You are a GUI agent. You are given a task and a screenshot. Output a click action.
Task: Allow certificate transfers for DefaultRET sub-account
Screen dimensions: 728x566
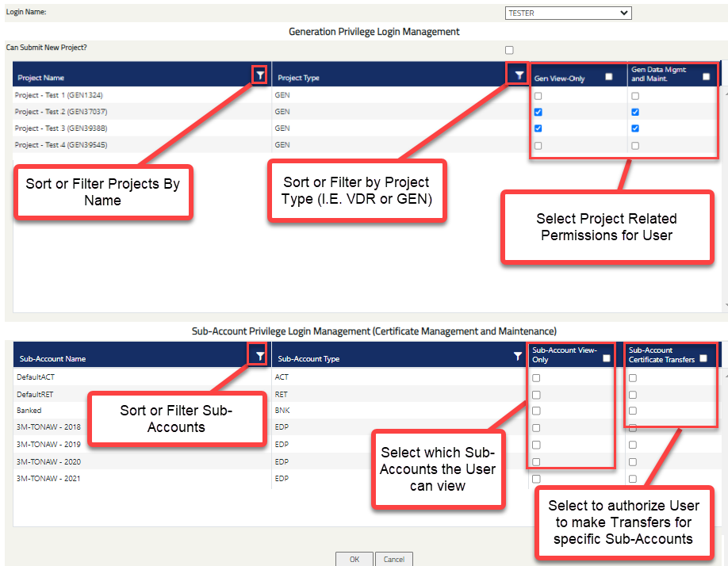(633, 395)
